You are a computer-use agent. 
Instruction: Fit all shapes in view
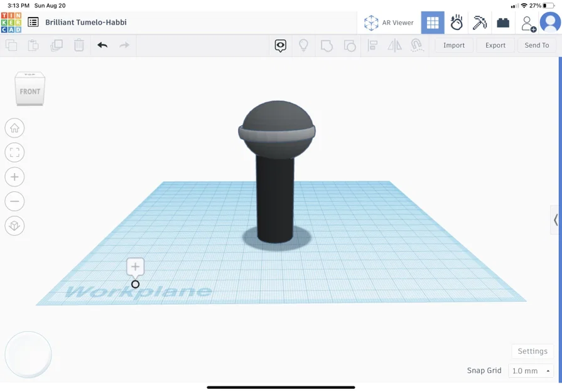click(14, 152)
